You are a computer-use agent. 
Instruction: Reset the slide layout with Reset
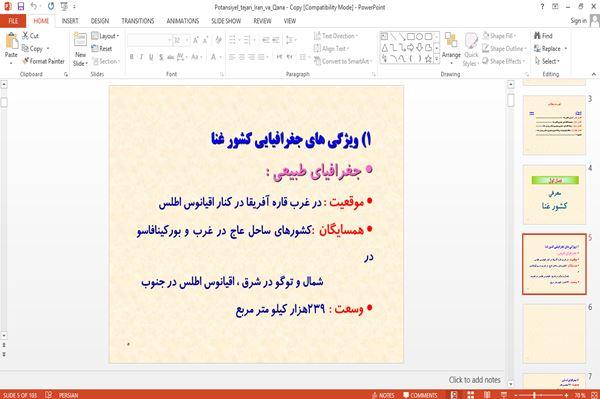point(102,49)
